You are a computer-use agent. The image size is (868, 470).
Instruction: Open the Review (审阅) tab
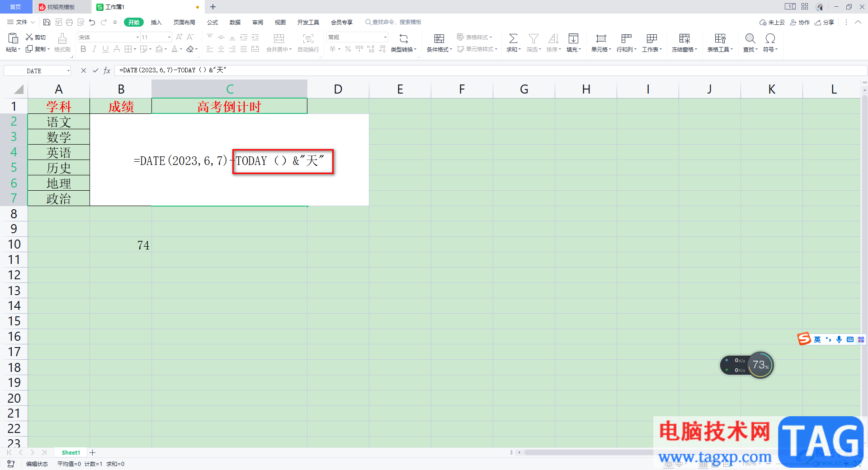coord(258,22)
